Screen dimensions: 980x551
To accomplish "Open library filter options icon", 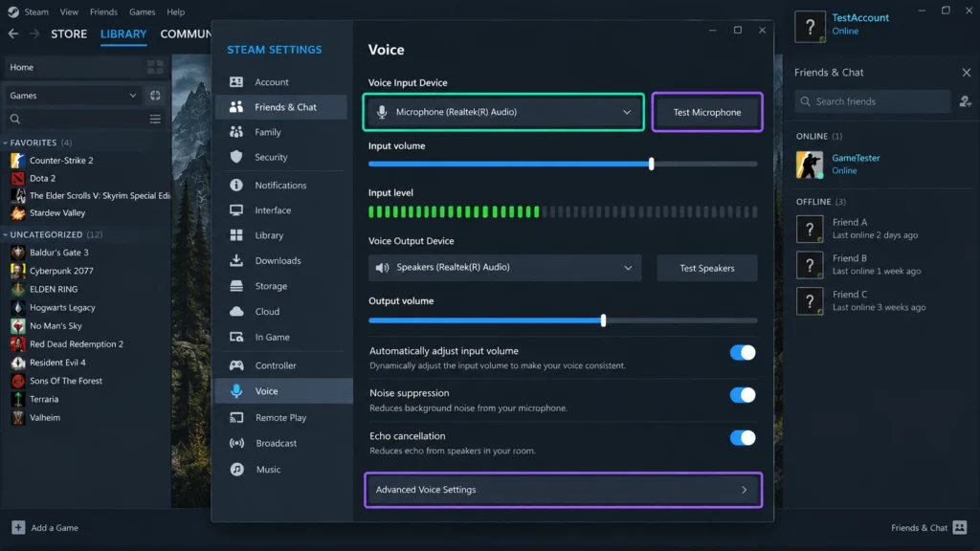I will click(x=155, y=119).
